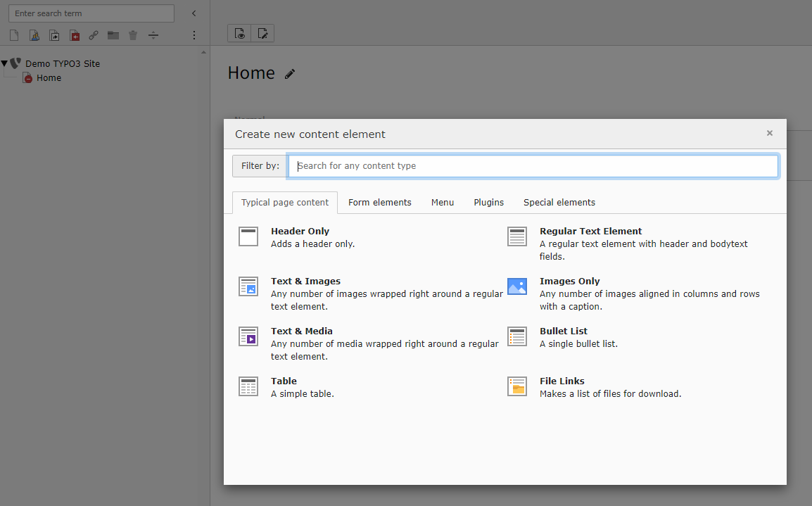Viewport: 812px width, 506px height.
Task: Collapse the Demo TYPO3 Site tree node
Action: 6,63
